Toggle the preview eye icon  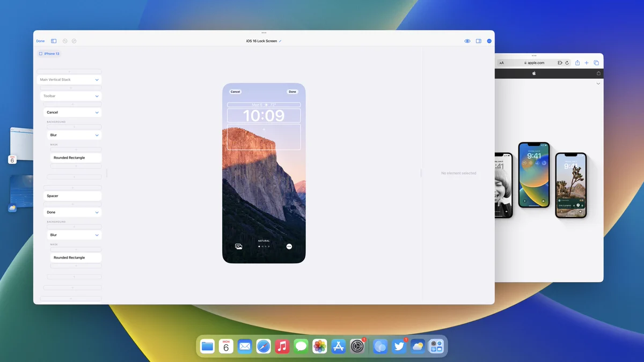pos(467,41)
